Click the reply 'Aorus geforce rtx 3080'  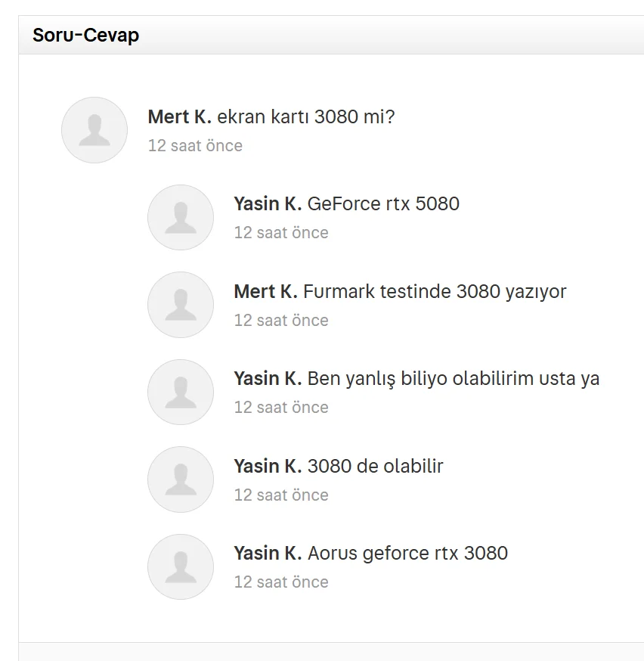(407, 554)
